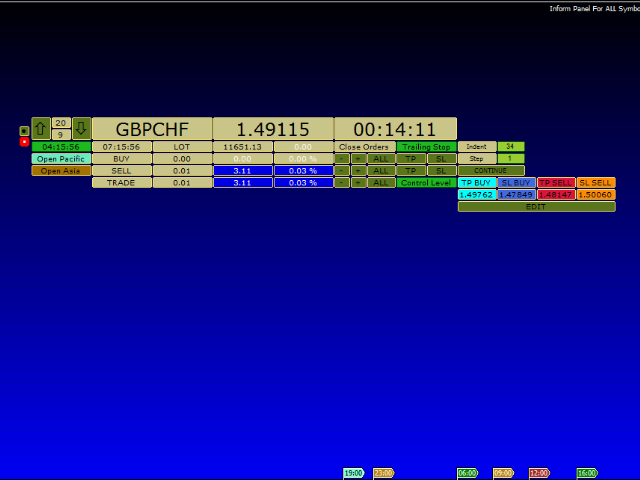Click the EDIT button
Viewport: 640px width, 480px height.
537,207
